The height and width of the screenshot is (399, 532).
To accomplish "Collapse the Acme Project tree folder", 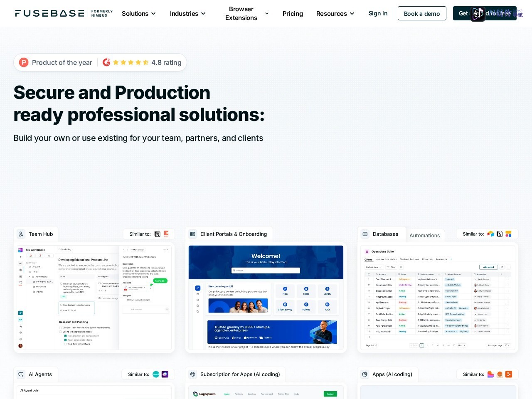I will point(30,277).
